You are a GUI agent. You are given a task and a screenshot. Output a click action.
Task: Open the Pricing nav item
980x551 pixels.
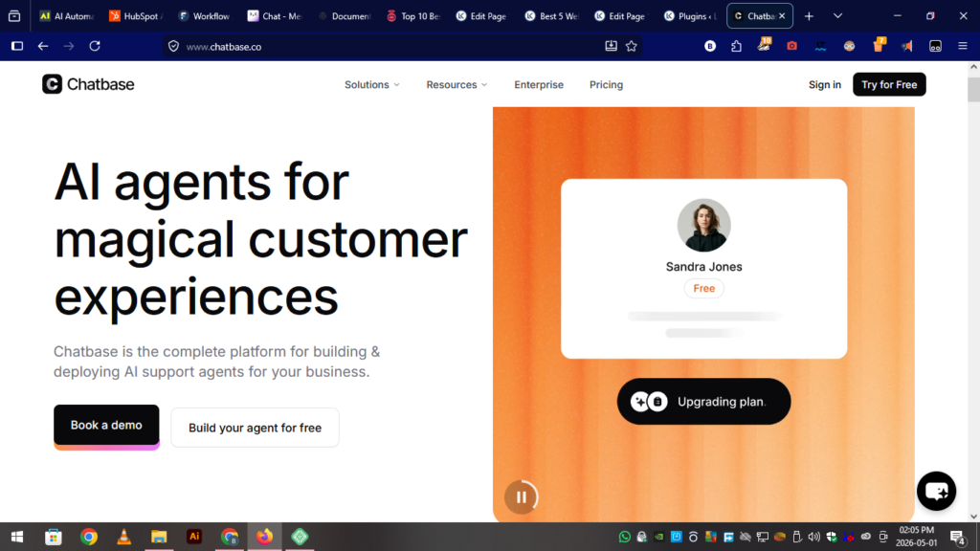pos(606,84)
